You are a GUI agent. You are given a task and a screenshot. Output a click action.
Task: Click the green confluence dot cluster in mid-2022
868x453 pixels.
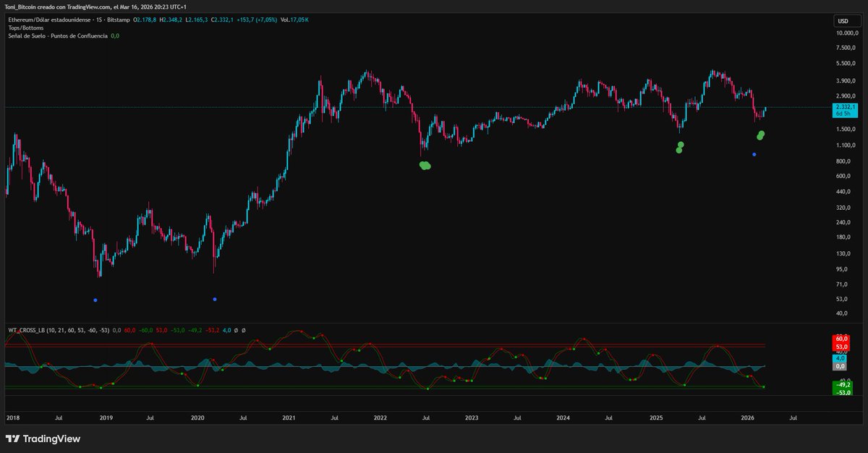coord(425,166)
